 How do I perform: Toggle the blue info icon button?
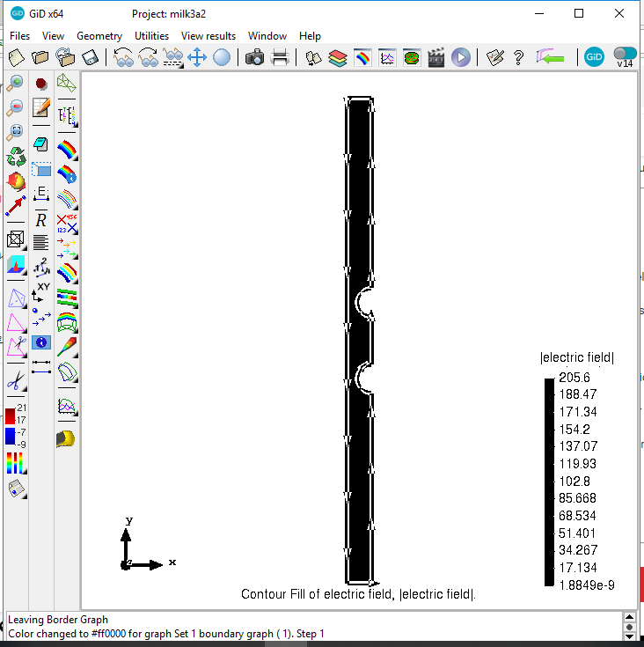[40, 342]
